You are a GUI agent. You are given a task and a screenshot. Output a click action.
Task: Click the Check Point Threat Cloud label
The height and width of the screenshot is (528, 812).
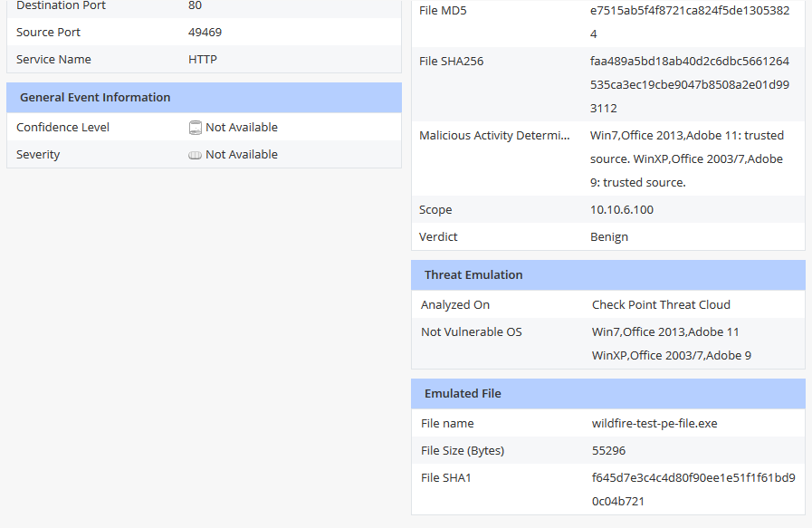(x=659, y=303)
